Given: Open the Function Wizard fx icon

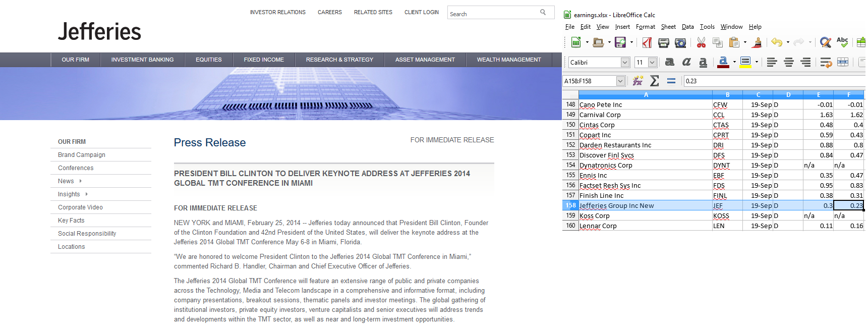Looking at the screenshot, I should point(638,81).
